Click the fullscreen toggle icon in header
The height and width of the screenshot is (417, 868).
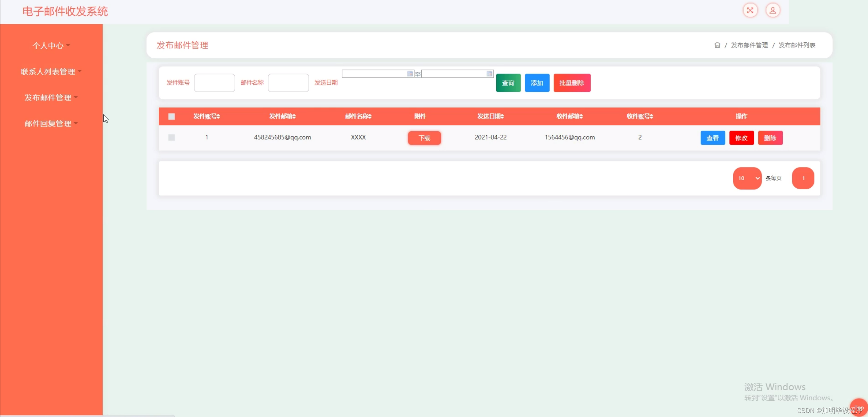tap(750, 10)
